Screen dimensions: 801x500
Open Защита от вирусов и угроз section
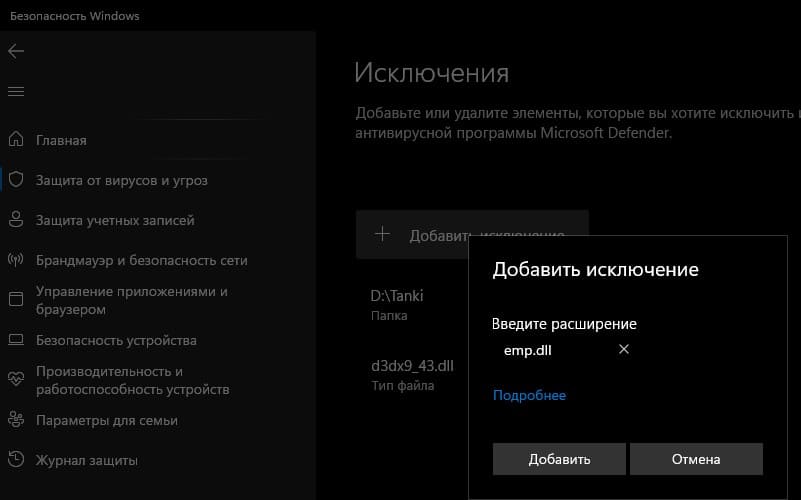pyautogui.click(x=121, y=180)
